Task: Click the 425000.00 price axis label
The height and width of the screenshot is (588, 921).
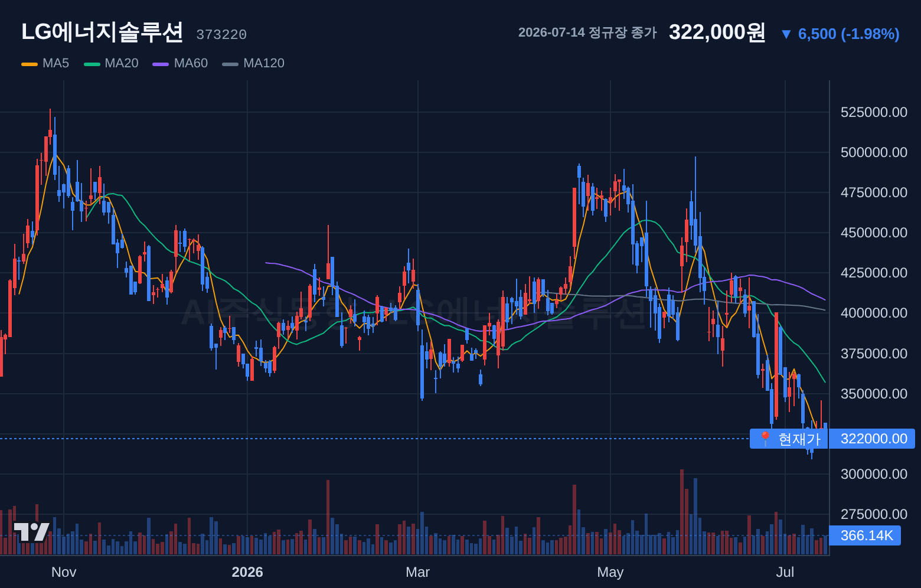Action: [x=874, y=273]
